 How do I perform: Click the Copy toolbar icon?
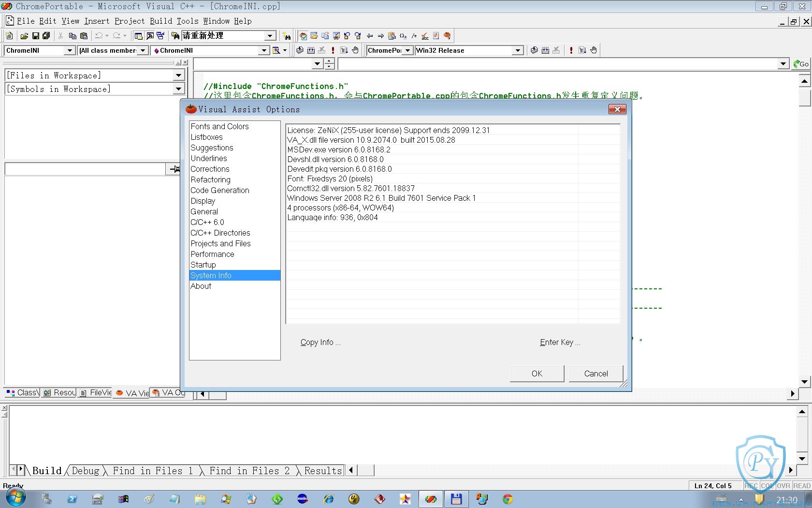point(72,36)
